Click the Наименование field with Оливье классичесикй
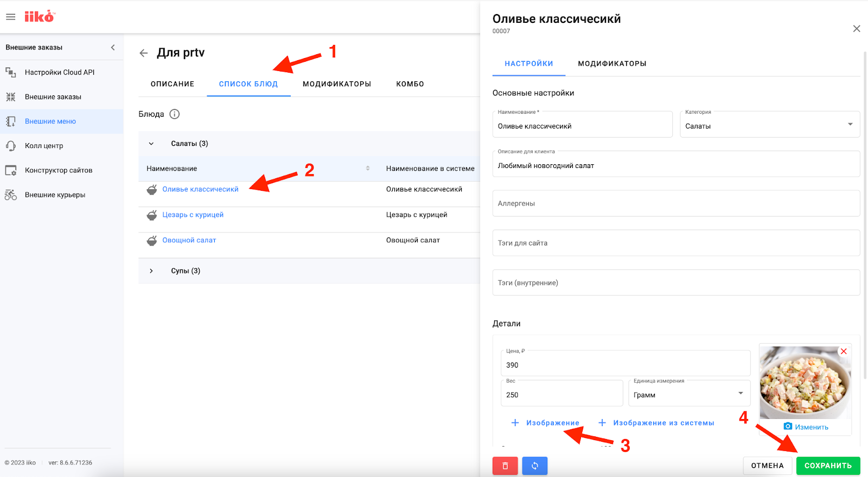Image resolution: width=868 pixels, height=477 pixels. [x=582, y=124]
